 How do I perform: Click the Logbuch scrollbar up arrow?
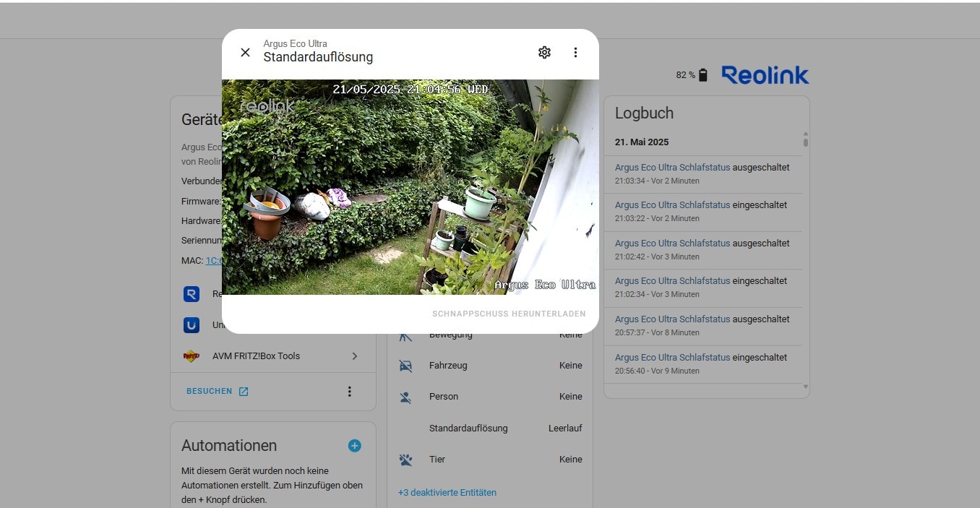(x=806, y=134)
